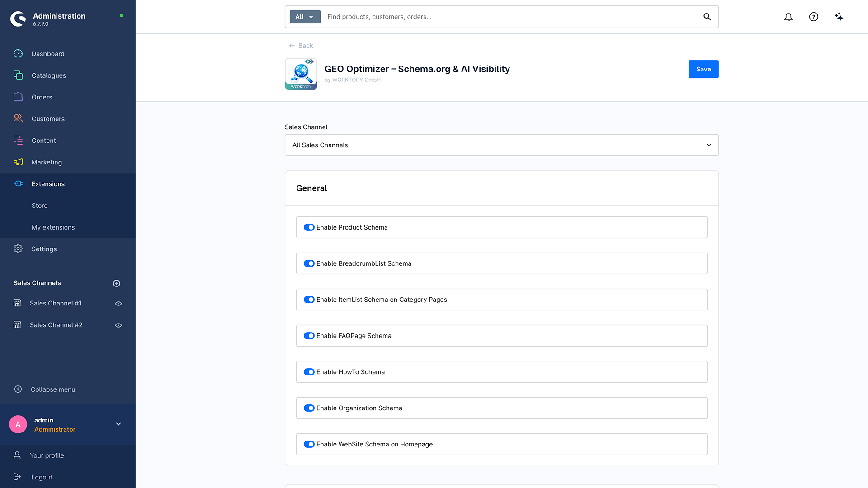
Task: Open Store under Extensions
Action: 40,206
